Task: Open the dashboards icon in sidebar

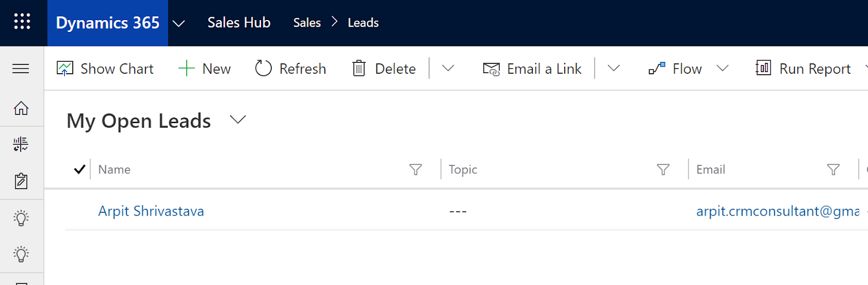Action: 21,144
